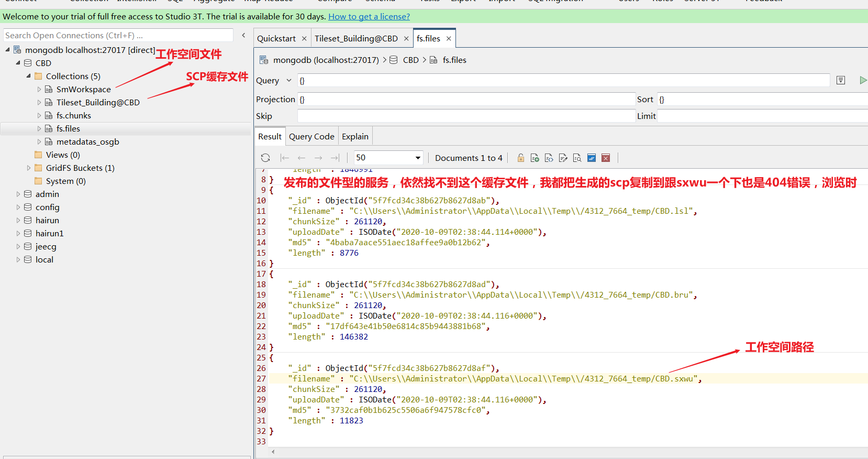Run the query with the green play button
The image size is (868, 459).
(x=863, y=80)
